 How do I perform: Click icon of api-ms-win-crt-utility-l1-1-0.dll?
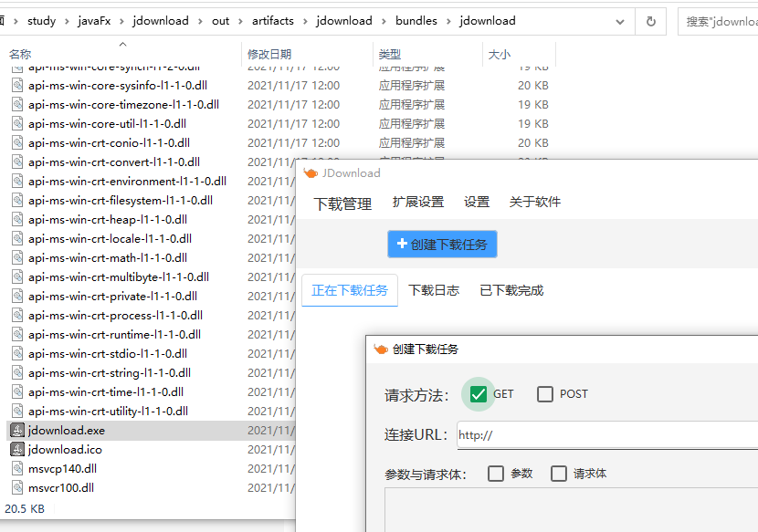click(x=17, y=412)
